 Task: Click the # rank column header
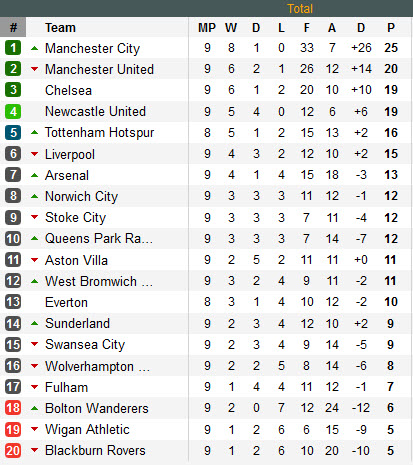point(13,27)
